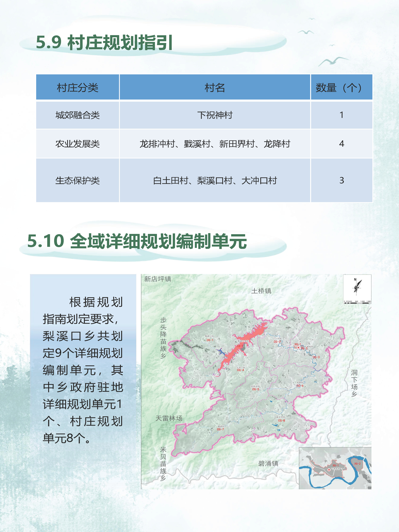Click the CG-7 unit label on the map
Viewport: 399px width, 532px height.
pos(220,429)
